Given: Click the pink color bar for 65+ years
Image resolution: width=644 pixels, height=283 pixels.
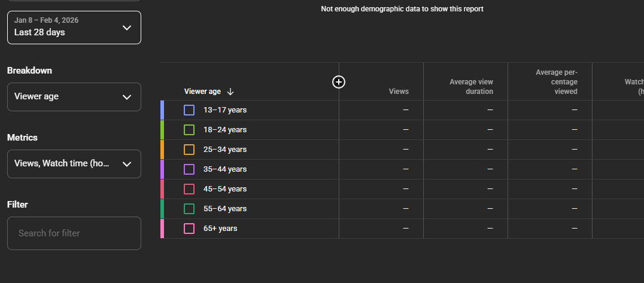Looking at the screenshot, I should pyautogui.click(x=162, y=229).
